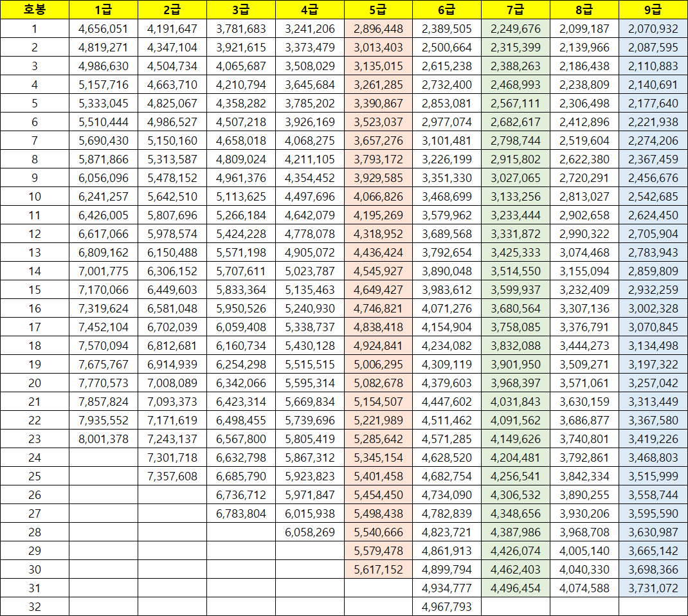Click cell with value 4,656,051
The image size is (688, 616).
click(104, 28)
